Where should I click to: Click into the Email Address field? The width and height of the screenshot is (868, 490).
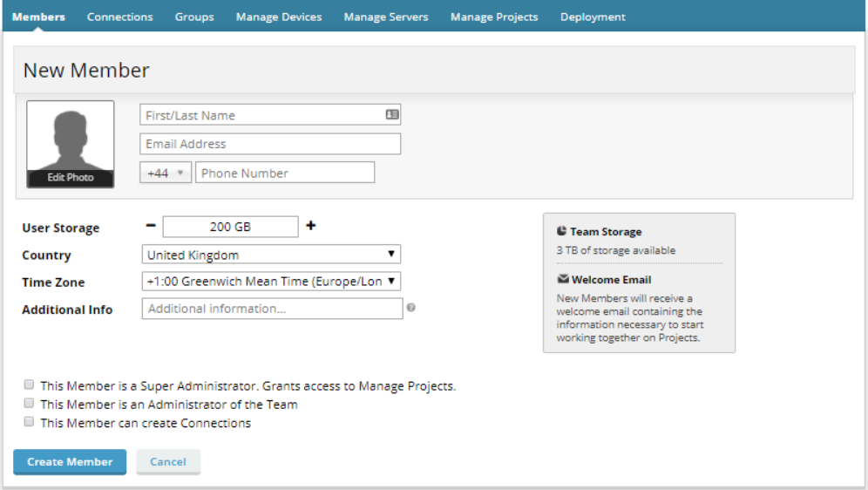pos(270,144)
